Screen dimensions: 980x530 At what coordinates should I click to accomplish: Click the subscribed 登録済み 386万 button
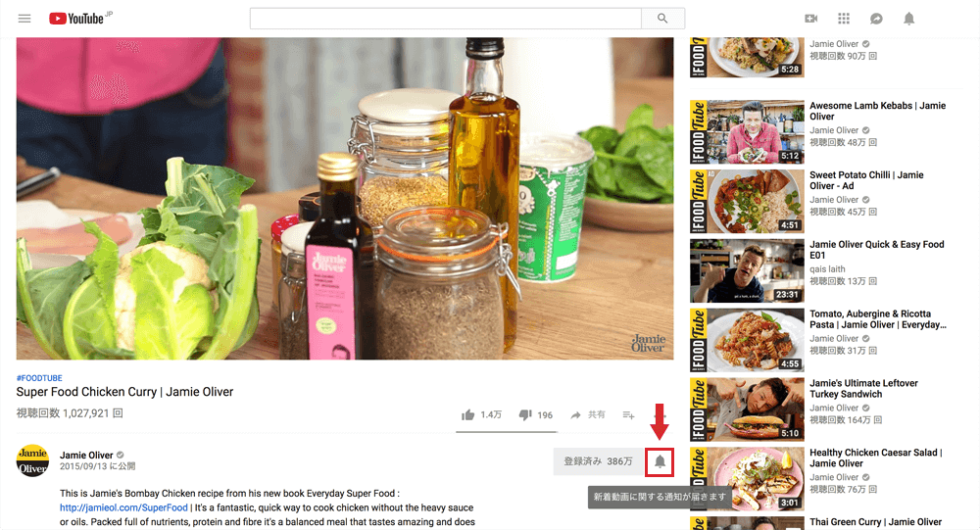click(x=598, y=461)
